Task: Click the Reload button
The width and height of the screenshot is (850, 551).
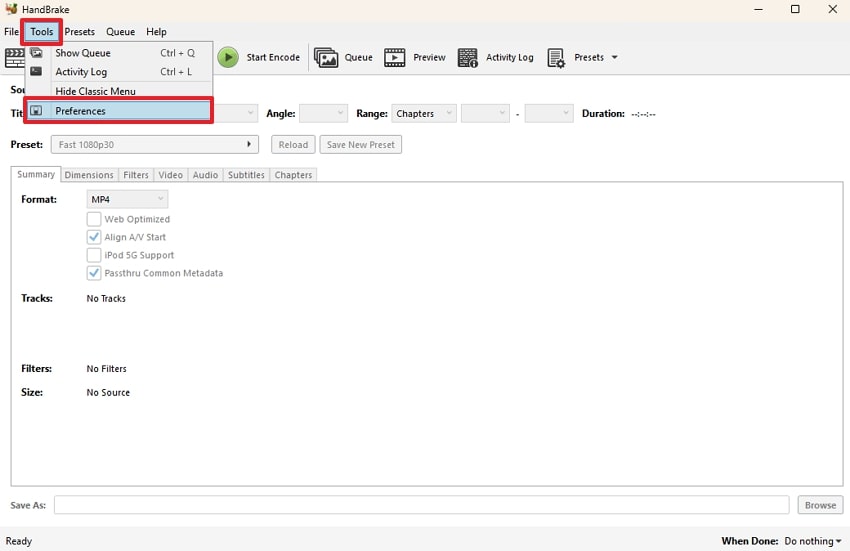Action: coord(293,145)
